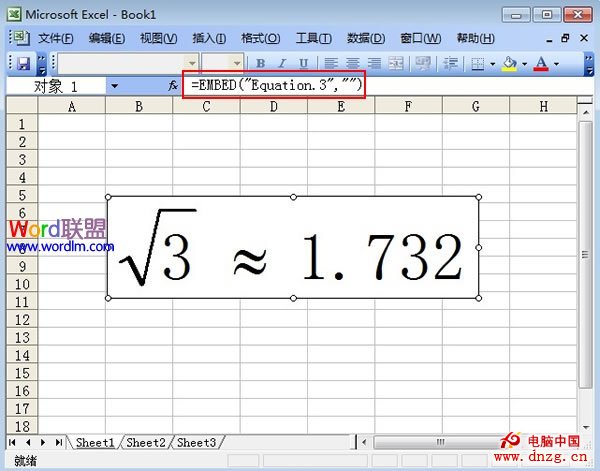Toggle Italic formatting button

282,64
